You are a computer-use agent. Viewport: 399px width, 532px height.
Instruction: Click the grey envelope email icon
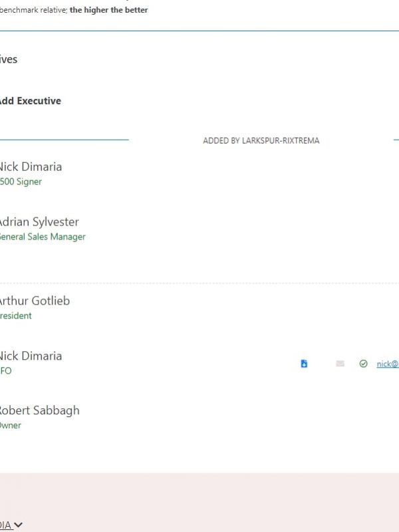pyautogui.click(x=340, y=364)
